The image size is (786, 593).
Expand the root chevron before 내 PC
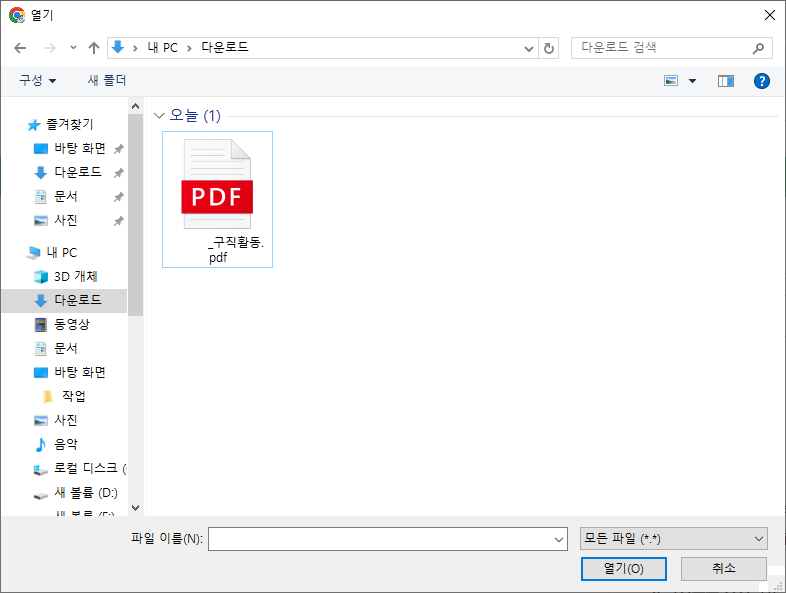click(x=135, y=48)
